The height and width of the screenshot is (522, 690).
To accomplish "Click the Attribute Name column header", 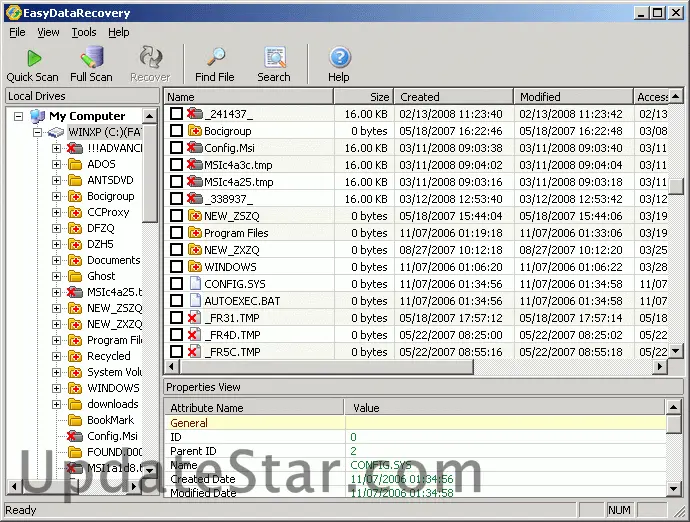I will (x=254, y=408).
